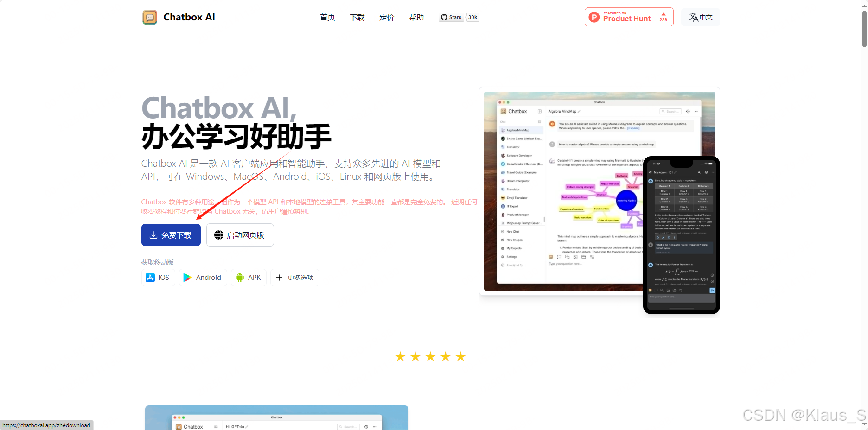
Task: Open the 帮助 navigation item
Action: tap(416, 17)
